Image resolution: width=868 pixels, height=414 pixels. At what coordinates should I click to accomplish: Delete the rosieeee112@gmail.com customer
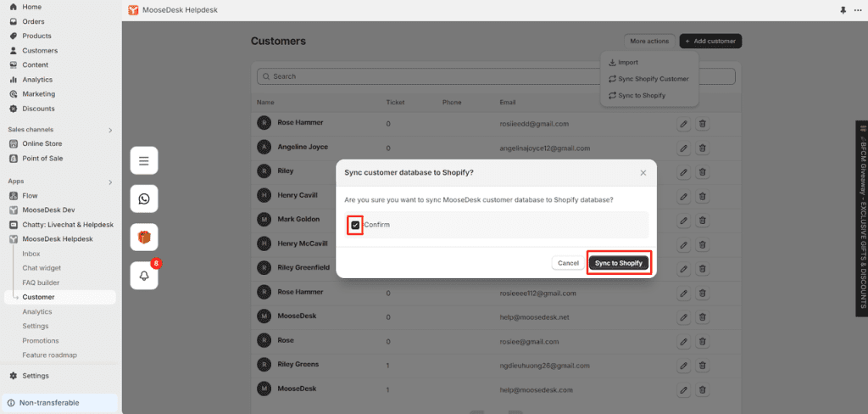(702, 294)
